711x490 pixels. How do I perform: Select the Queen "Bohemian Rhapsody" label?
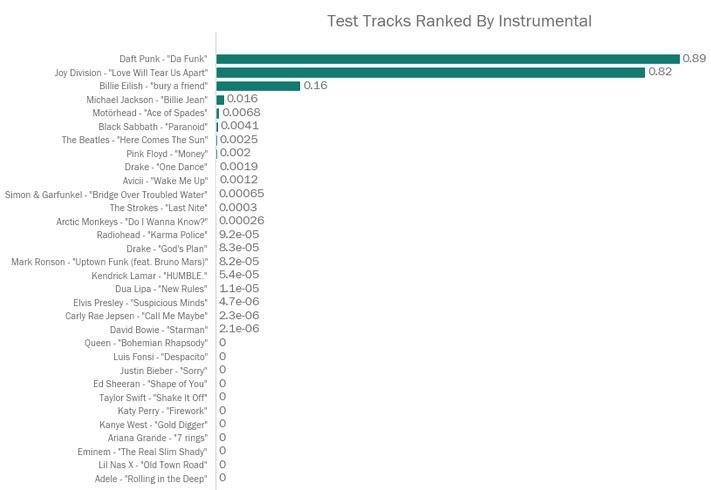tap(146, 343)
